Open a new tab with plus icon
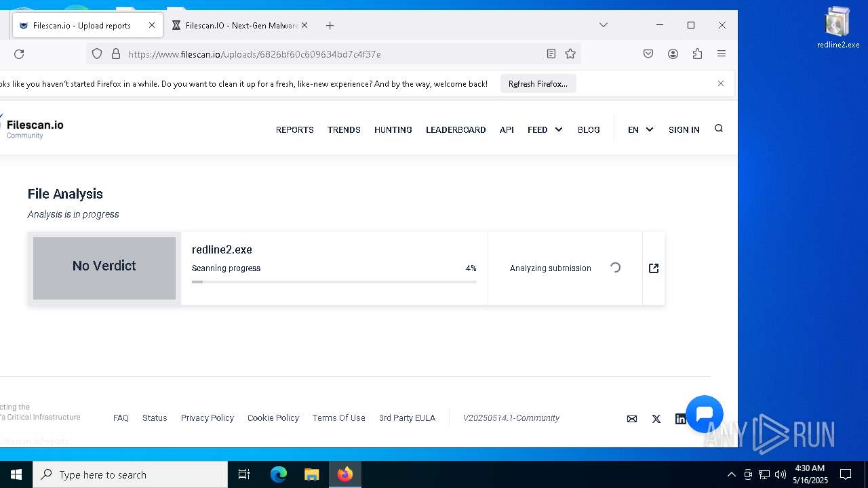Viewport: 868px width, 488px height. (x=330, y=25)
